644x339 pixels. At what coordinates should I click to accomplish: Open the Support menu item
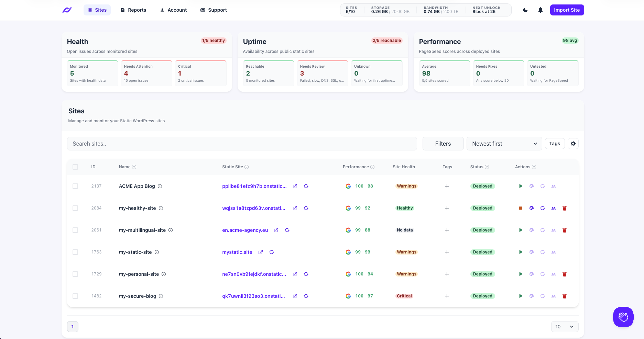click(x=214, y=10)
